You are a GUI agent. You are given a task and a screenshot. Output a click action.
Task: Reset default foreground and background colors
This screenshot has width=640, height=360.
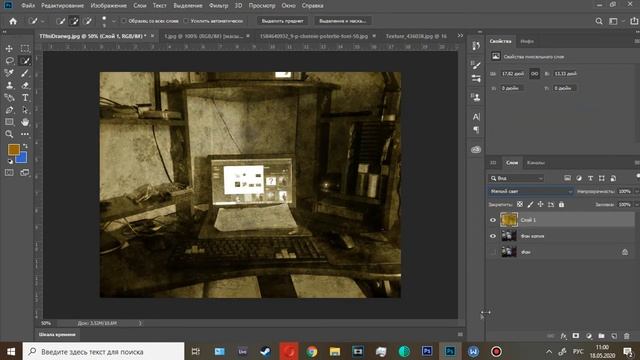[x=10, y=161]
